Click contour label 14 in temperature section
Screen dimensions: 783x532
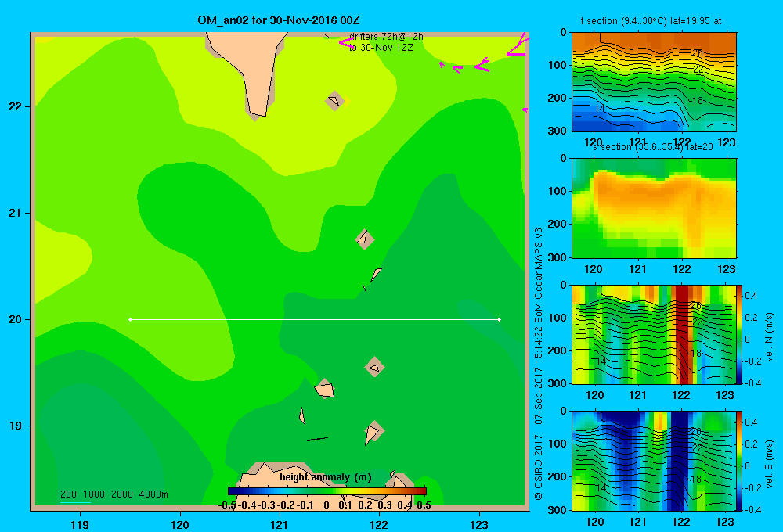600,108
